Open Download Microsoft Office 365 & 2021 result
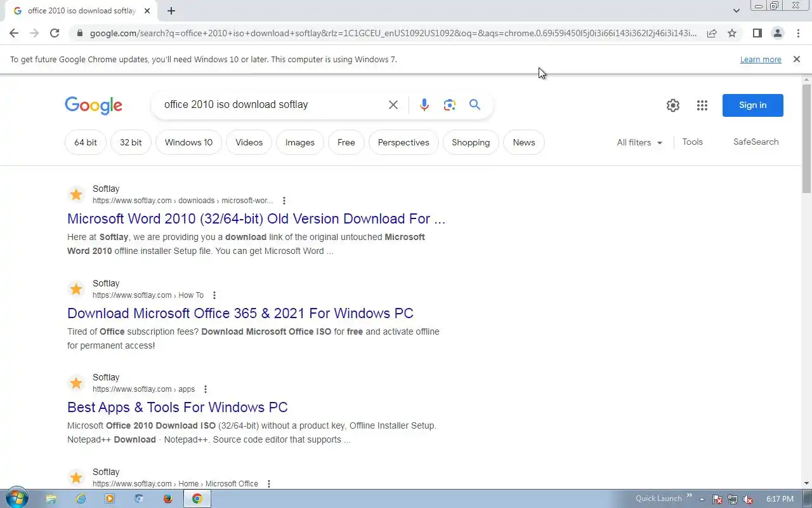The width and height of the screenshot is (812, 508). 240,313
